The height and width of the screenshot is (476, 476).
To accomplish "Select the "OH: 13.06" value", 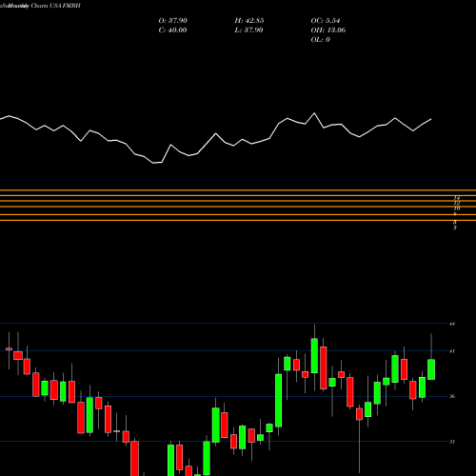I will click(328, 30).
